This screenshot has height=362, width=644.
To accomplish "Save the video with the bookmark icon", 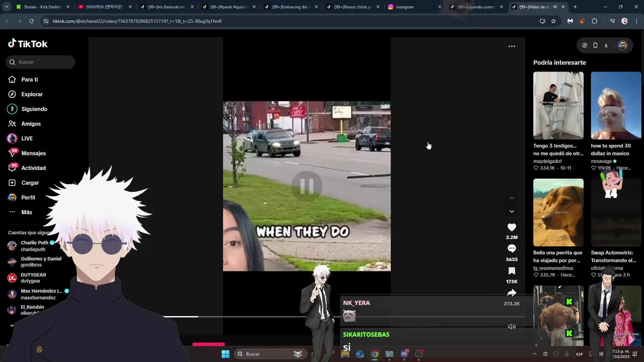I will tap(512, 271).
